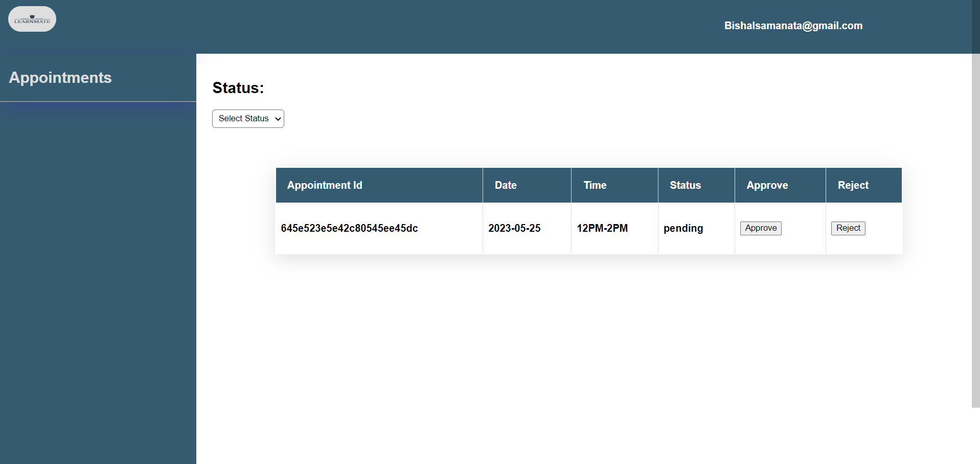Click the Bishalsamanata@gmail.com account name
Viewport: 980px width, 464px height.
(x=793, y=26)
